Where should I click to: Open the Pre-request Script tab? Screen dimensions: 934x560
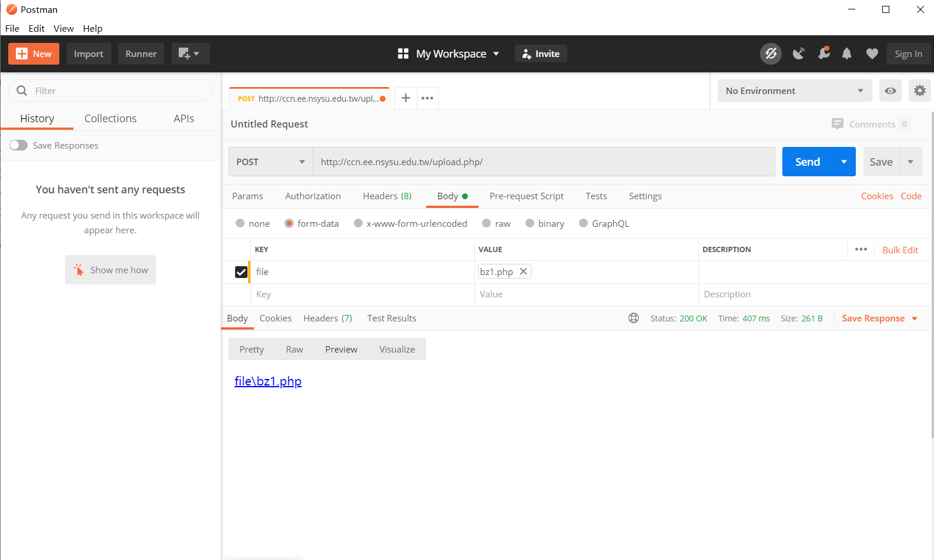pos(527,196)
